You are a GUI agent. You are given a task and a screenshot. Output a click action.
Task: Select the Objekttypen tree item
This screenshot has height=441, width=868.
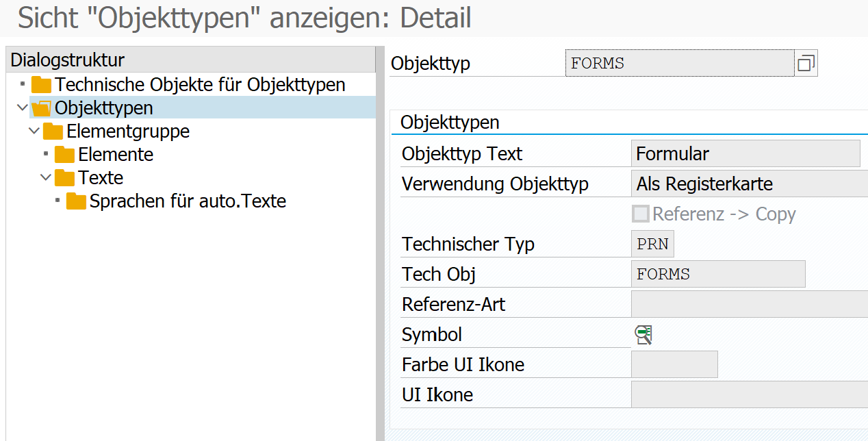pyautogui.click(x=104, y=108)
